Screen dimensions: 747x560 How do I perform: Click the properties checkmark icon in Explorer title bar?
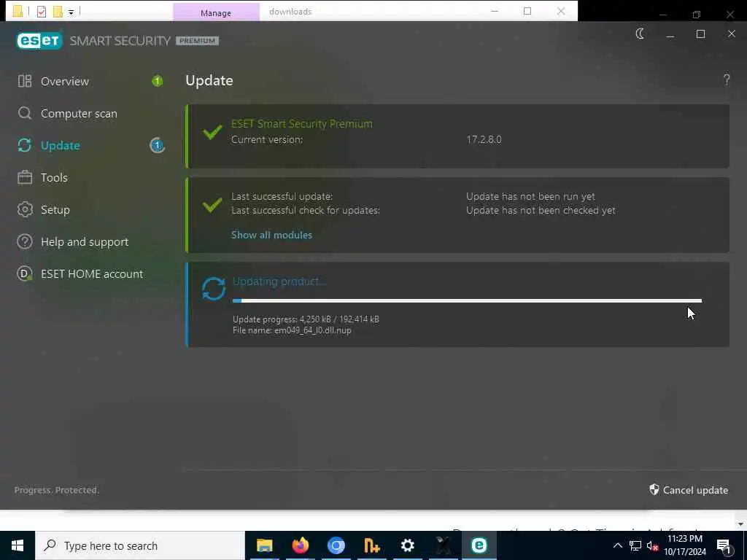pyautogui.click(x=42, y=12)
